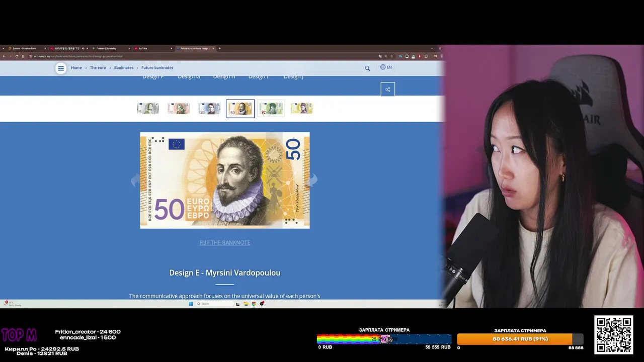Open Future banknotes breadcrumb link
Viewport: 644px width, 362px height.
coord(157,68)
